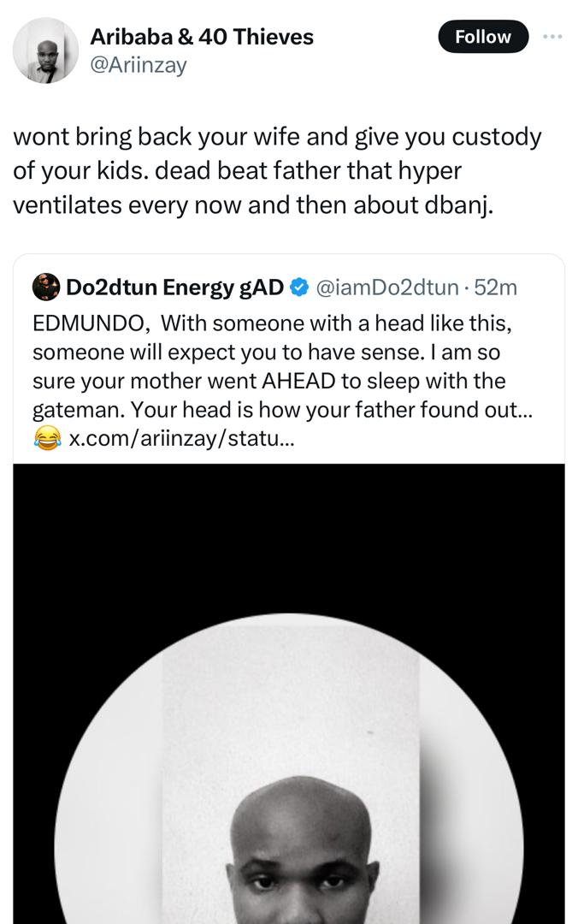Open the Aribaba & 40 Thieves display name
The image size is (578, 924).
click(201, 37)
